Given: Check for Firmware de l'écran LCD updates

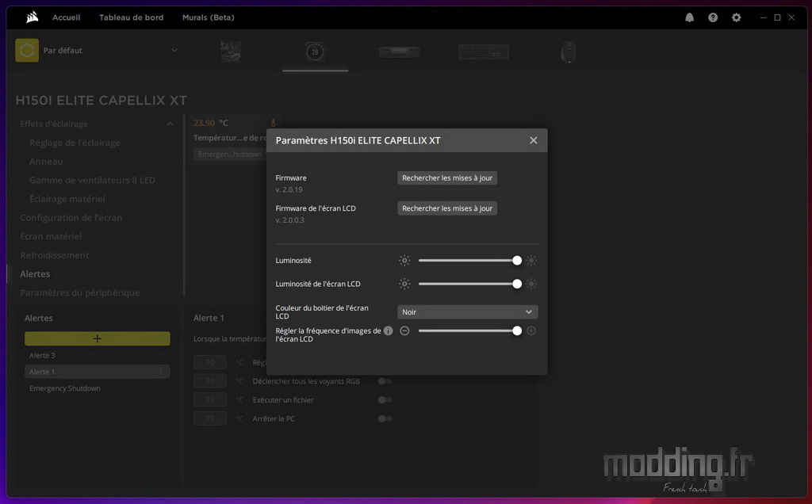Looking at the screenshot, I should tap(447, 208).
